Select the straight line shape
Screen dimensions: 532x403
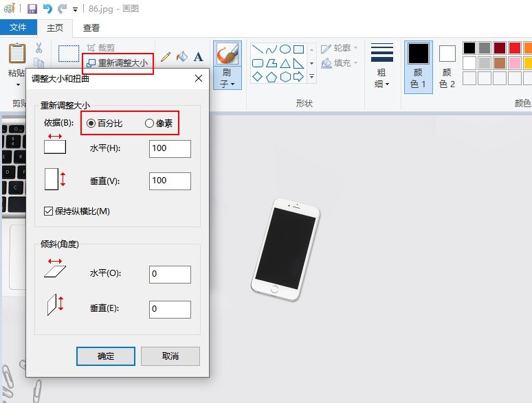258,49
